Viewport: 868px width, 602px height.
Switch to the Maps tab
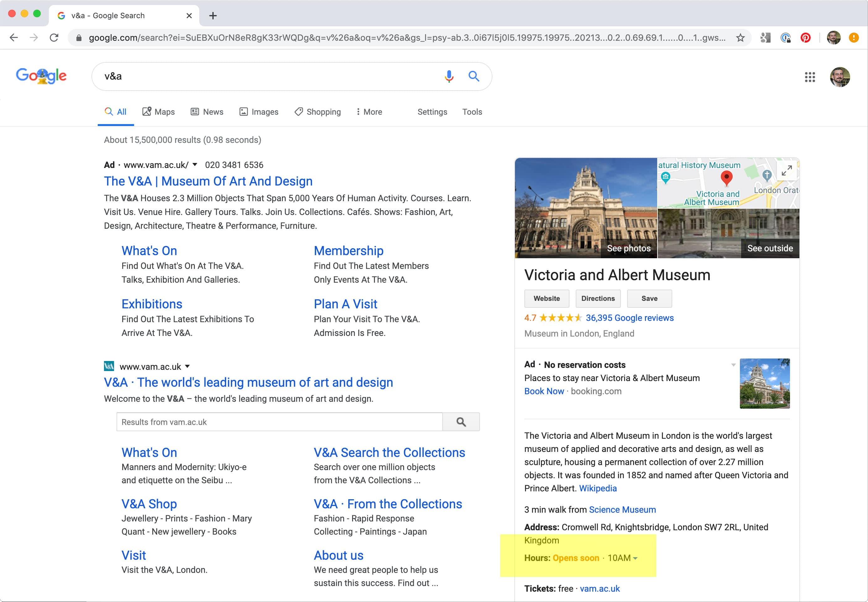pos(159,112)
